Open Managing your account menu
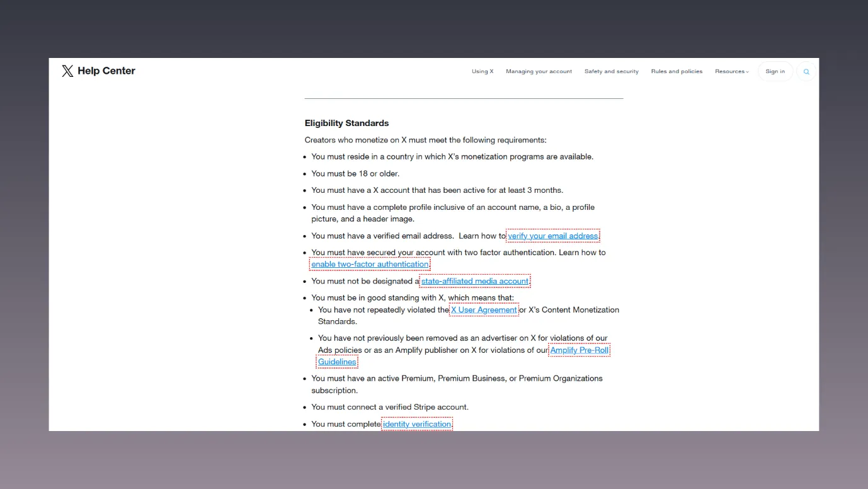868x489 pixels. pos(539,72)
